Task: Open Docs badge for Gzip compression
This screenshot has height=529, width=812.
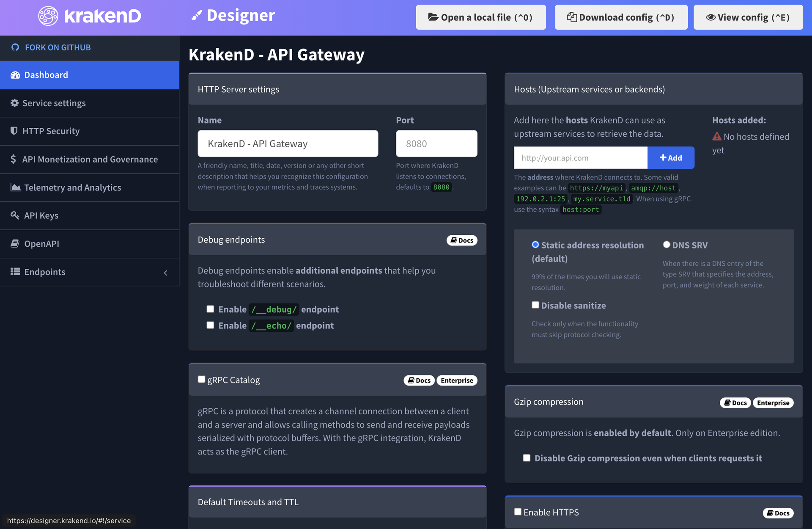Action: pyautogui.click(x=735, y=403)
